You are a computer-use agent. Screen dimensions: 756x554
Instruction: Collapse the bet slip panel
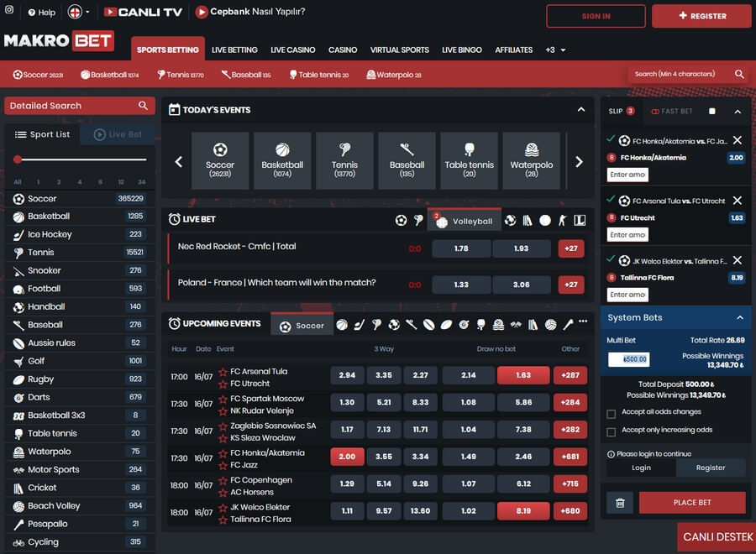(x=738, y=112)
